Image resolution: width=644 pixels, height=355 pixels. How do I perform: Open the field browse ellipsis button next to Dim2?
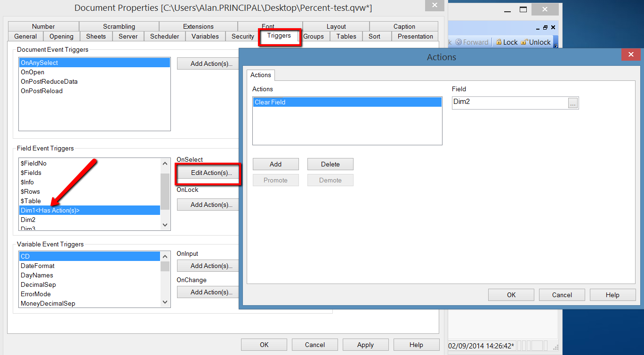[572, 103]
